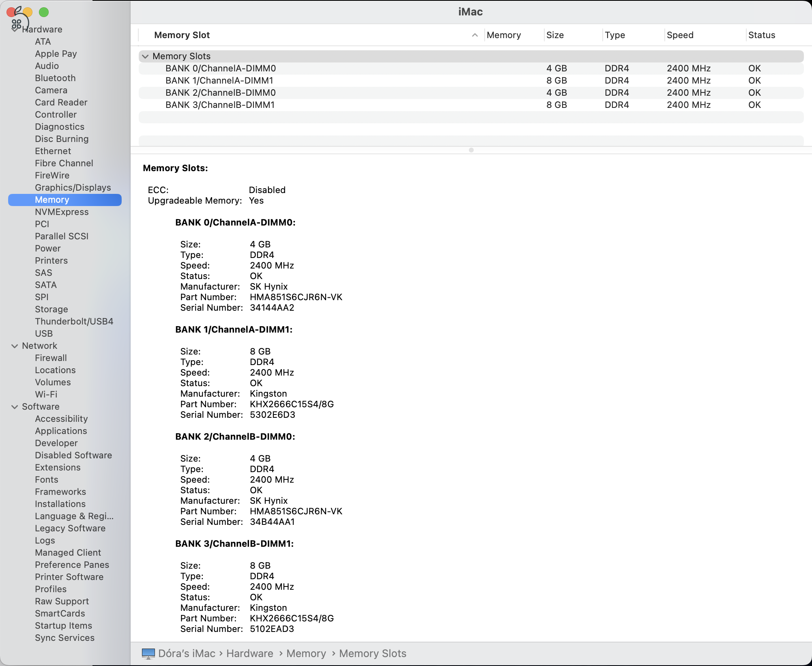
Task: Open Audio in the Hardware list
Action: point(47,66)
